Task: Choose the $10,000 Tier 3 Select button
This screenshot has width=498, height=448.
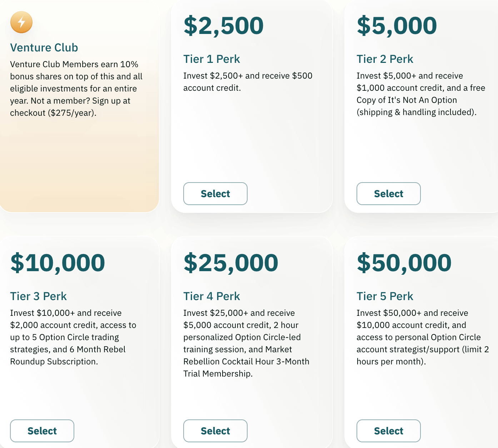Action: coord(42,431)
